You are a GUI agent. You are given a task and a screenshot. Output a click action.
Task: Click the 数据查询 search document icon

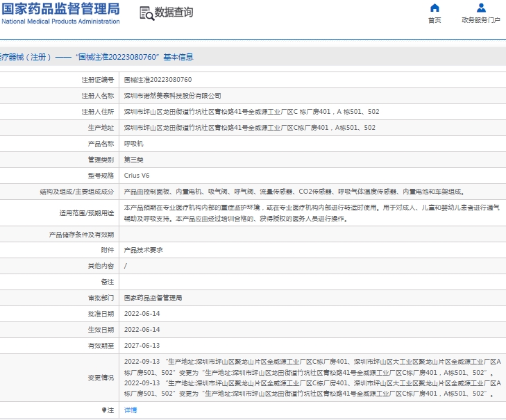pos(147,13)
